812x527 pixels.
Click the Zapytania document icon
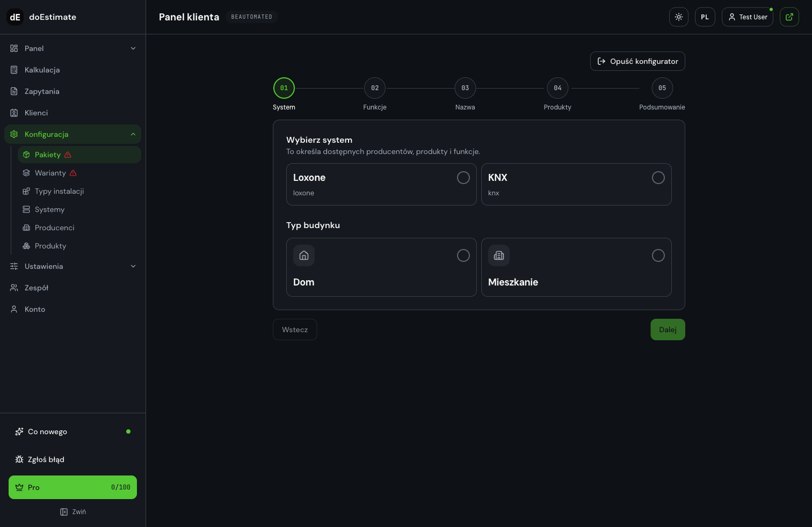[x=14, y=91]
